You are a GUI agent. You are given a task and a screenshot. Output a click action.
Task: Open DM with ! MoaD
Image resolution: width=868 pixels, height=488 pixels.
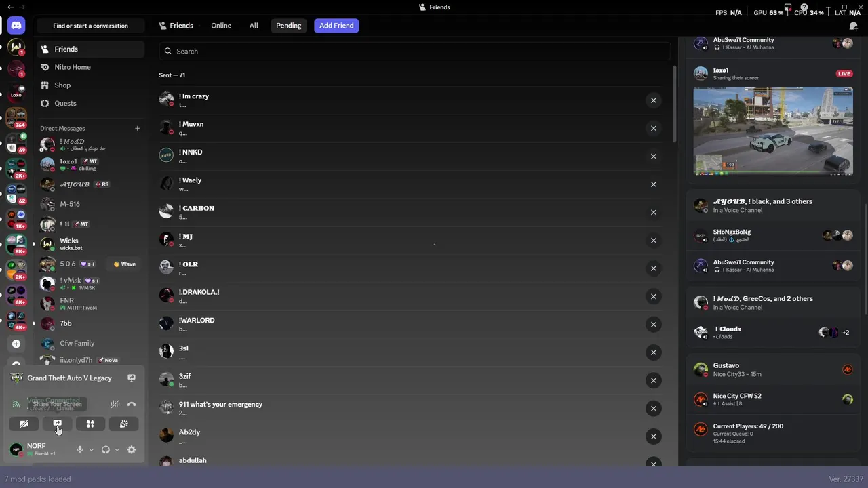click(x=90, y=144)
